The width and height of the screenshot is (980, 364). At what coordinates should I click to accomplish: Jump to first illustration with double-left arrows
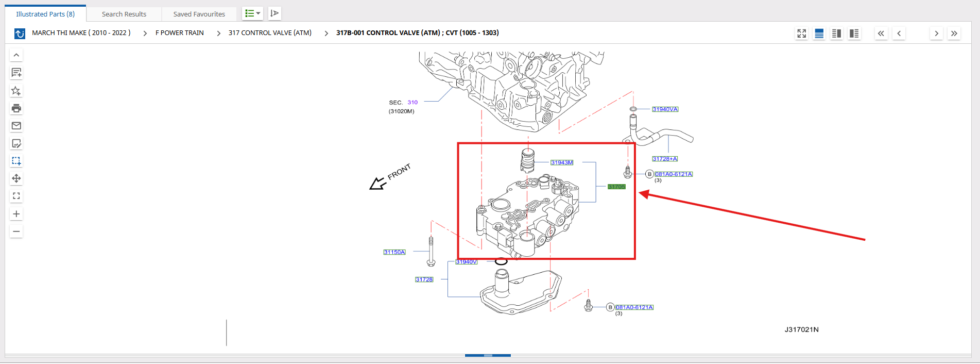pos(881,34)
